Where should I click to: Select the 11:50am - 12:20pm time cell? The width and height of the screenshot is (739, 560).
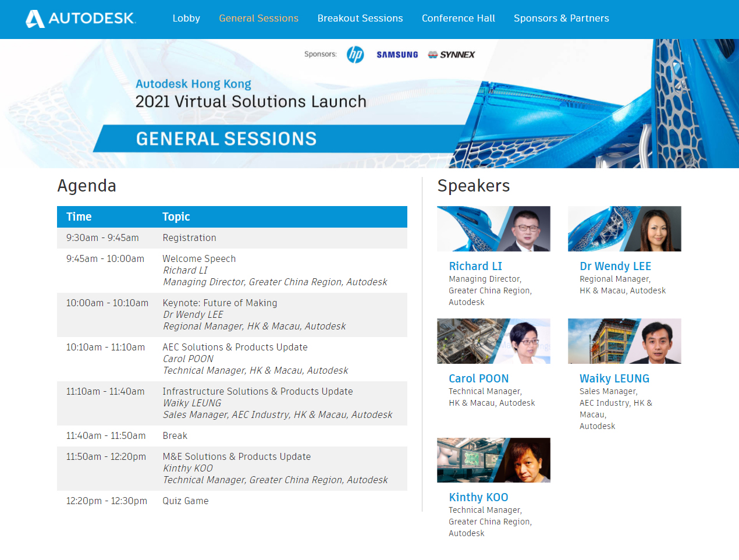click(x=106, y=456)
